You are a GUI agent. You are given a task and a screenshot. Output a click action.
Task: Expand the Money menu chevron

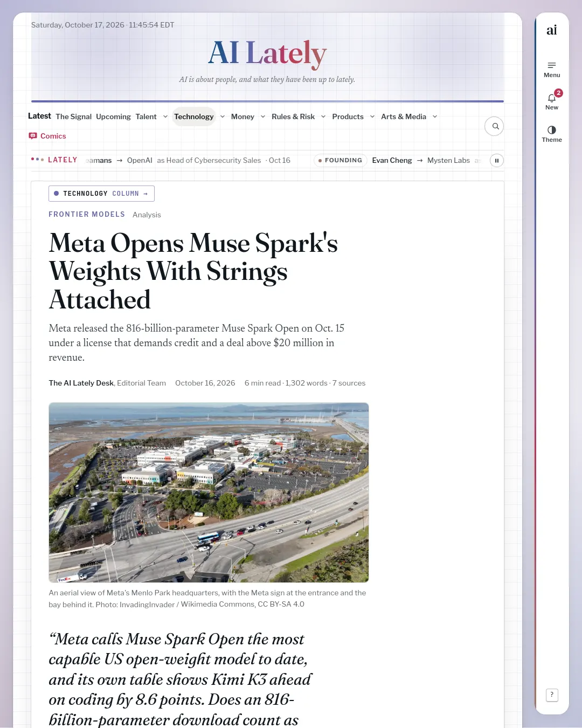[x=263, y=116]
